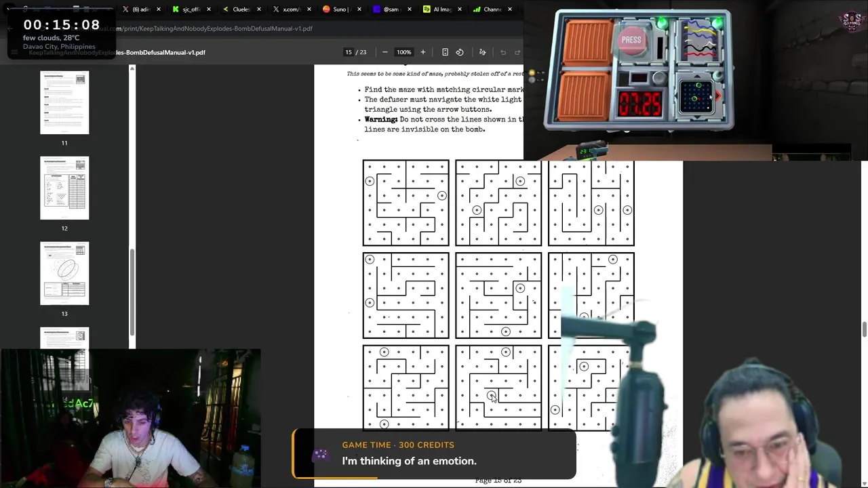This screenshot has height=488, width=868.
Task: Click the green status light on button module
Action: click(x=662, y=24)
